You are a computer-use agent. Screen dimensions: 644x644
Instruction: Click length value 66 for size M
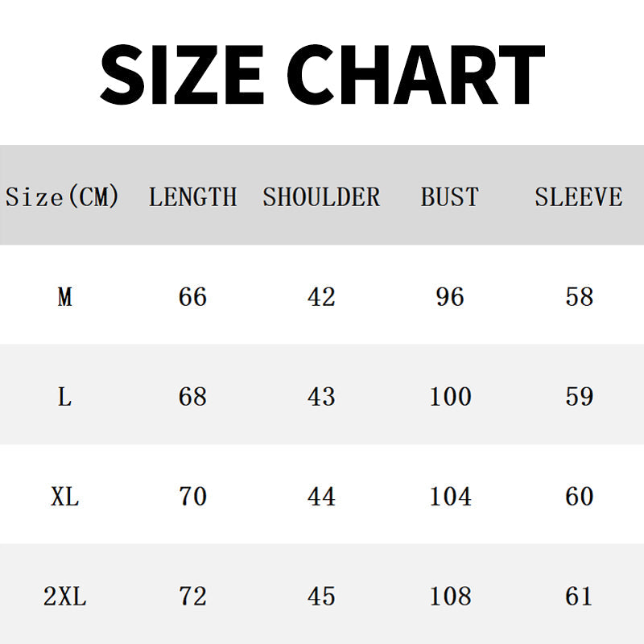click(x=193, y=297)
